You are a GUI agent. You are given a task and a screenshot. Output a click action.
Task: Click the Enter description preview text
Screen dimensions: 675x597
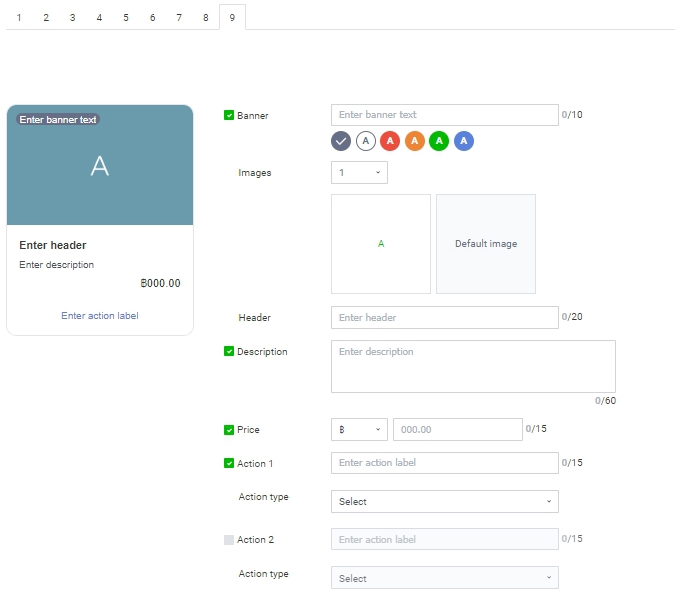56,265
